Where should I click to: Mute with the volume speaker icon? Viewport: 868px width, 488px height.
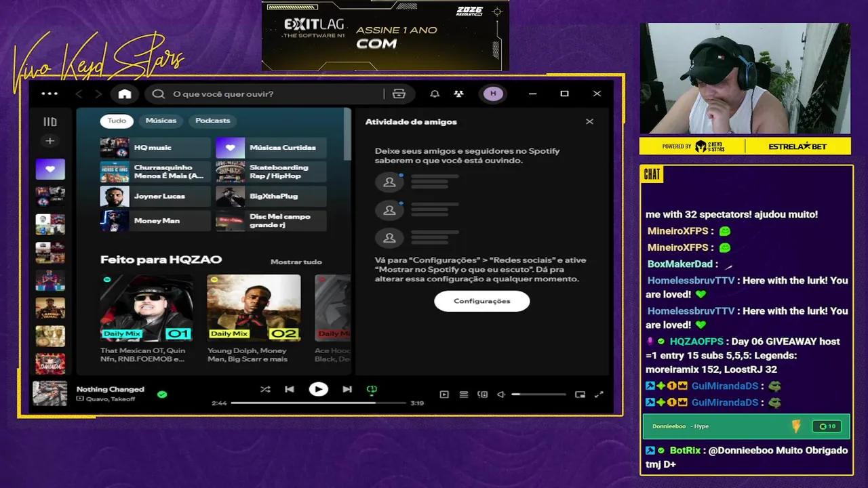501,394
